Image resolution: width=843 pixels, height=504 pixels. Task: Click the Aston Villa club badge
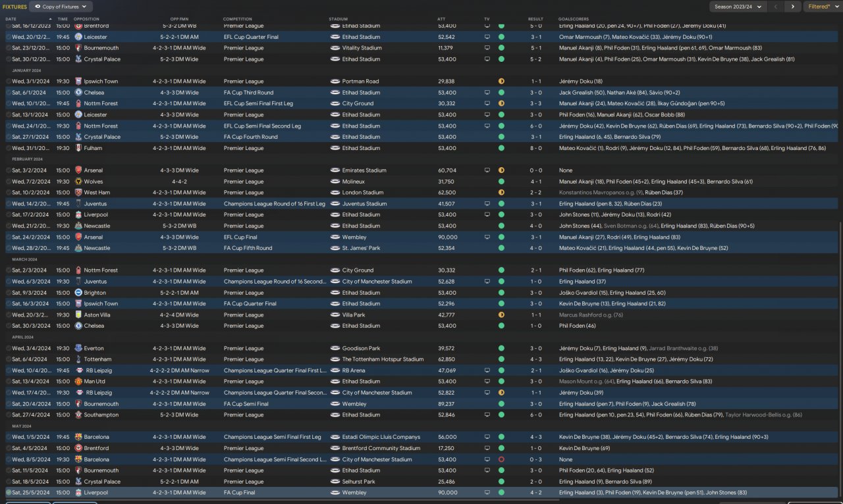78,315
